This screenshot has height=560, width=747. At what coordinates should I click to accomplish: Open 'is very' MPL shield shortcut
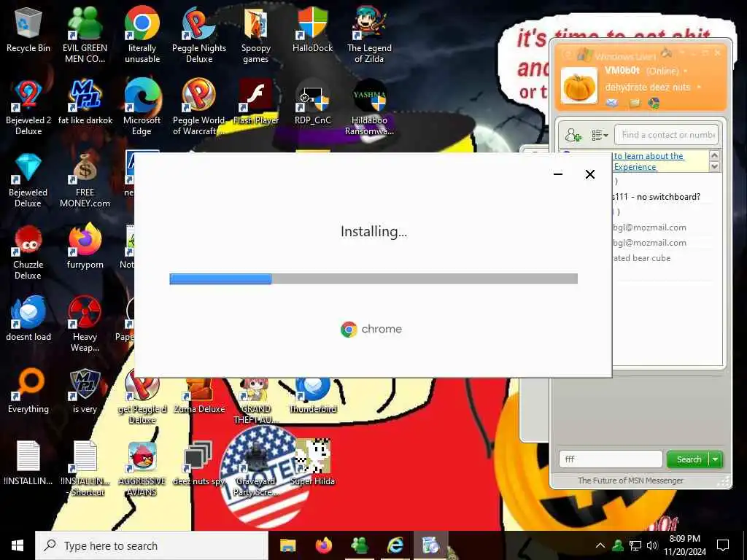(85, 391)
